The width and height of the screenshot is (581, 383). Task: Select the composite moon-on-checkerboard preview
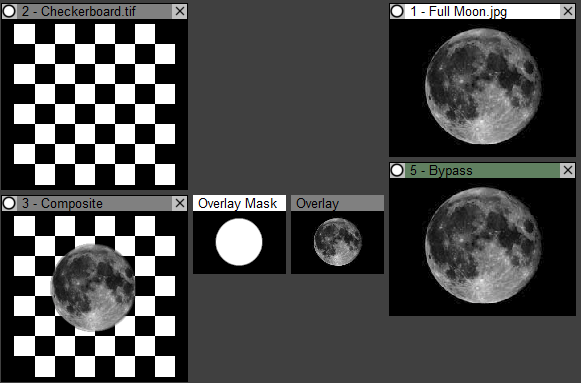click(x=94, y=296)
